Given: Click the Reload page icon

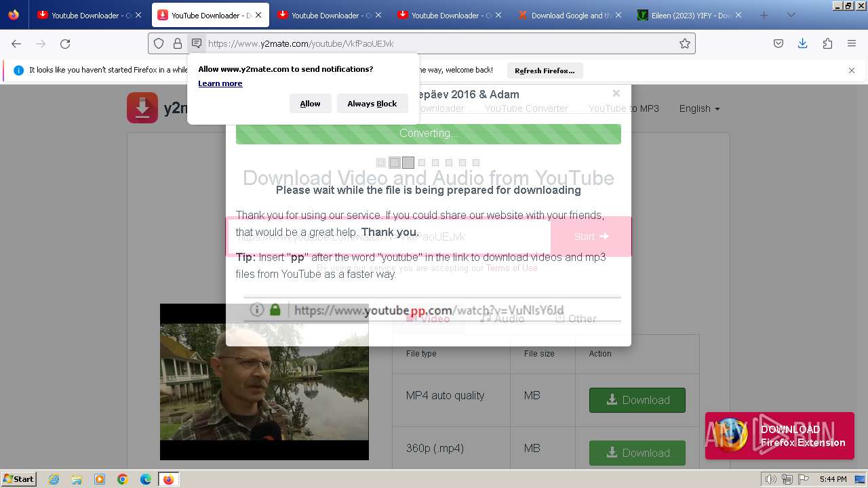Looking at the screenshot, I should 65,43.
